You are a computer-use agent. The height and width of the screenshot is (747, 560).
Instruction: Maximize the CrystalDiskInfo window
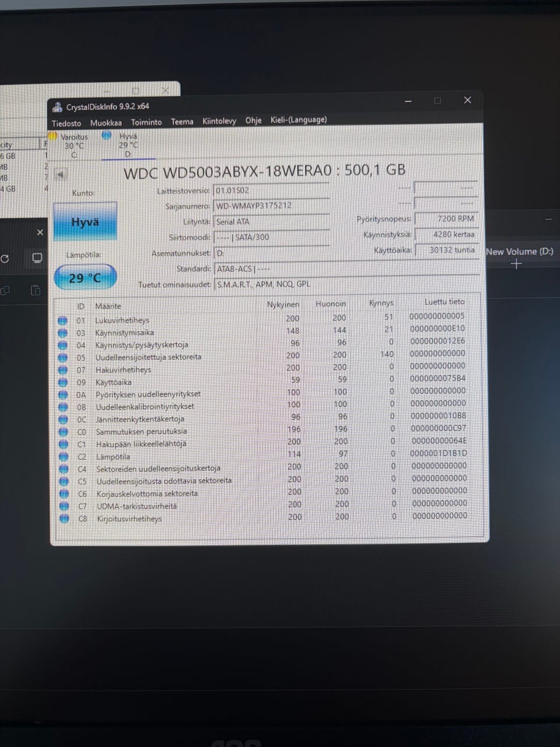437,100
